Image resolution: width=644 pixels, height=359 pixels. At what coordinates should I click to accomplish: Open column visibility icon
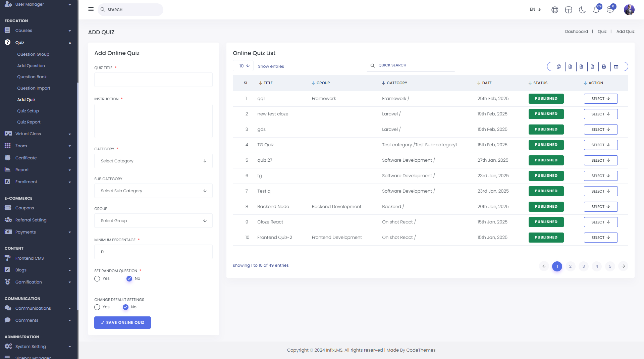click(616, 66)
